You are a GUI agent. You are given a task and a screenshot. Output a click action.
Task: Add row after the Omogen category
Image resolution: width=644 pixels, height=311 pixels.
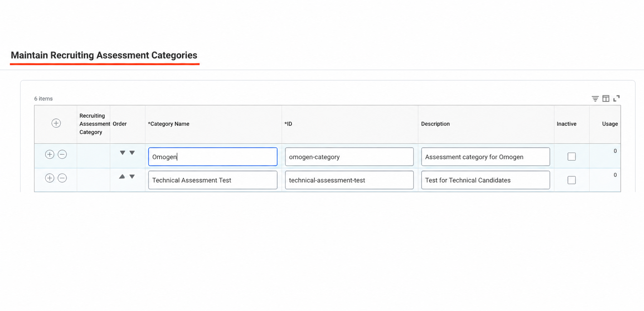tap(50, 154)
